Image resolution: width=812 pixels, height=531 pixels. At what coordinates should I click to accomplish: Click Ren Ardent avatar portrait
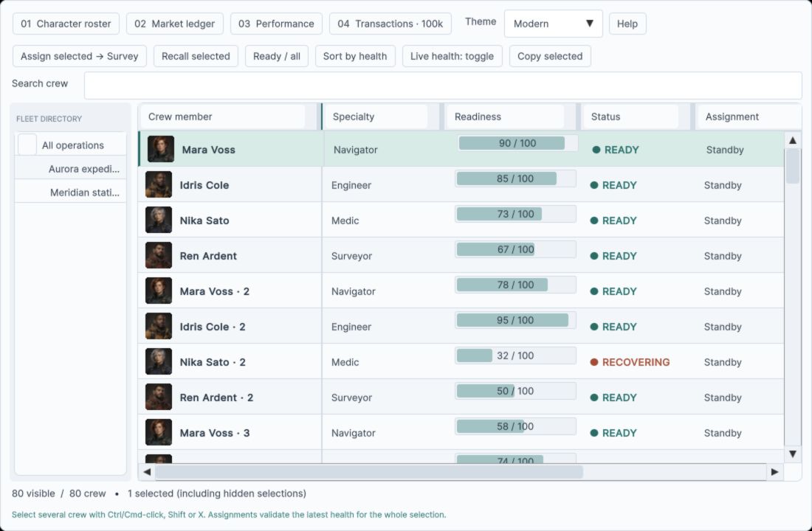(x=159, y=256)
